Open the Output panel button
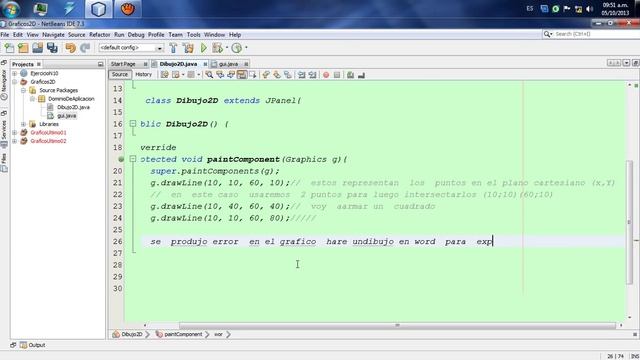Image resolution: width=640 pixels, height=360 pixels. point(32,345)
